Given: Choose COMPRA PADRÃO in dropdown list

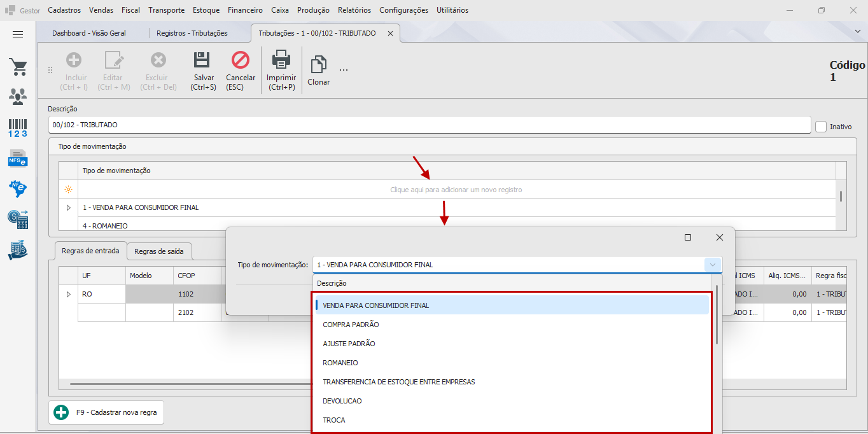Looking at the screenshot, I should (x=512, y=325).
